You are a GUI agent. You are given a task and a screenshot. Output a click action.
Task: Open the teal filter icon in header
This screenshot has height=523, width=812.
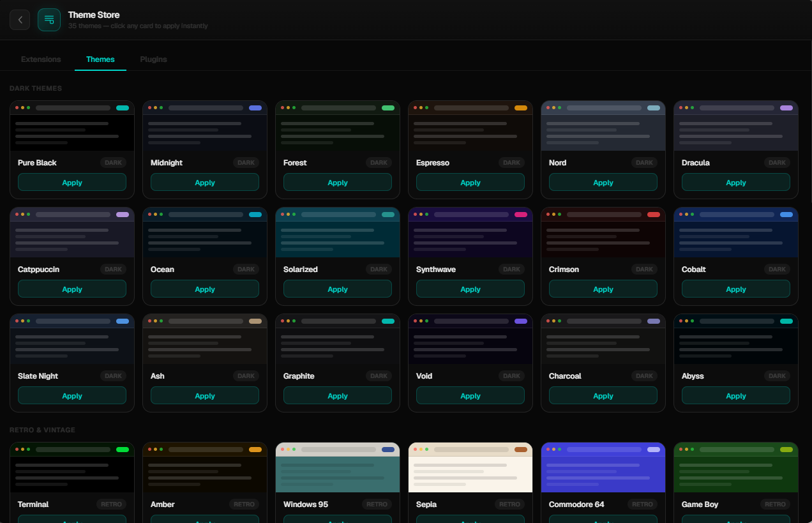(x=49, y=20)
